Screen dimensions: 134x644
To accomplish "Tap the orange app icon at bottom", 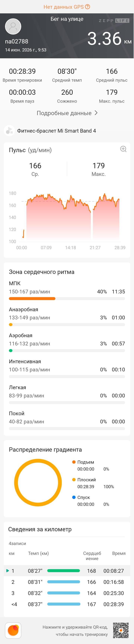I will [13, 630].
